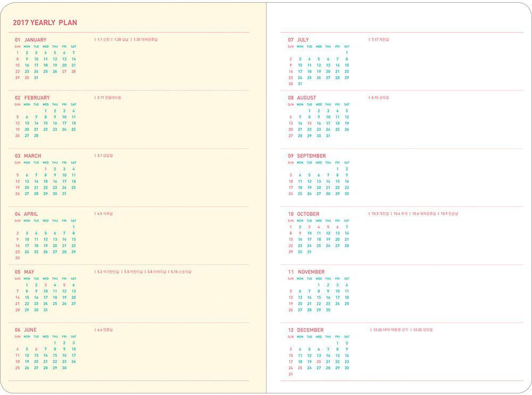Screen dimensions: 532x395
Task: Click the 07 JULY month header
Action: coord(298,40)
